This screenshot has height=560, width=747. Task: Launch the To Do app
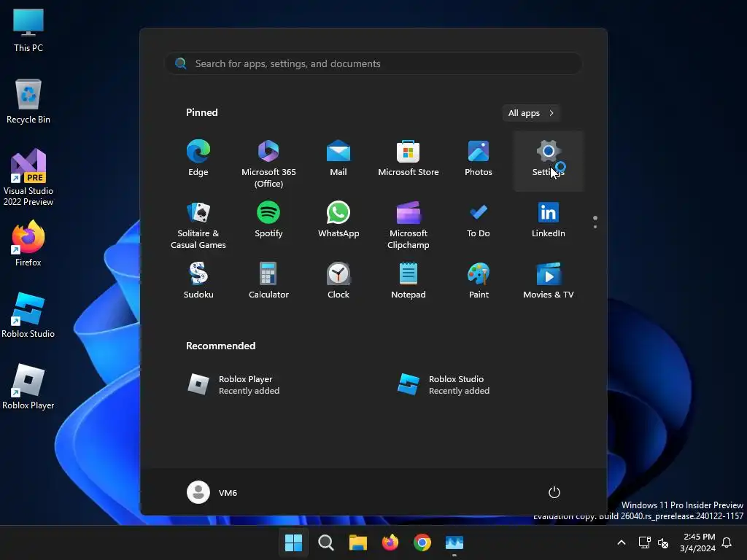[479, 219]
